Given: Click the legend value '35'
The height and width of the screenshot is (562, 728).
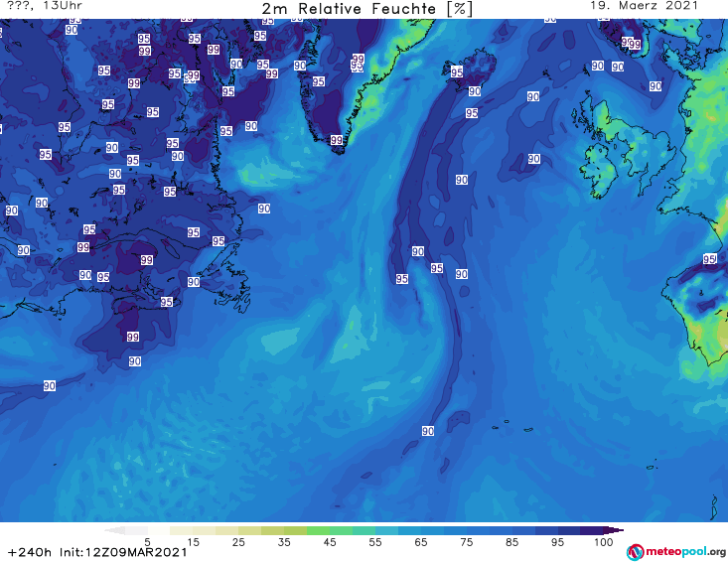Looking at the screenshot, I should (x=284, y=542).
